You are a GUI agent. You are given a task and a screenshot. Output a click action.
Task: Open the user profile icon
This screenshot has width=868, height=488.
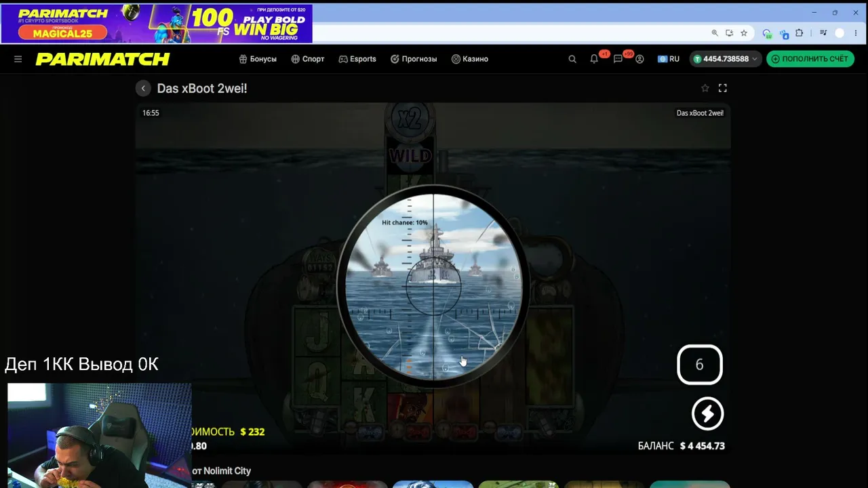click(639, 59)
